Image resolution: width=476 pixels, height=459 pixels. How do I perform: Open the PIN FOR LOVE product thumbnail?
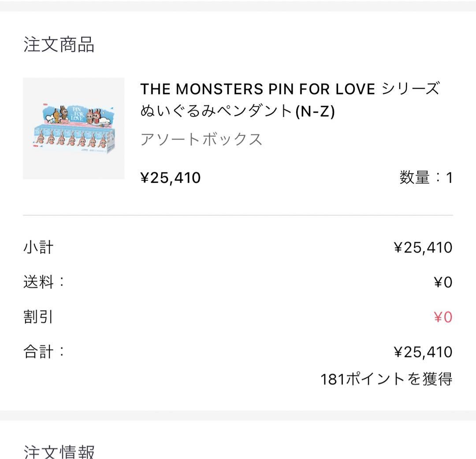[x=74, y=128]
